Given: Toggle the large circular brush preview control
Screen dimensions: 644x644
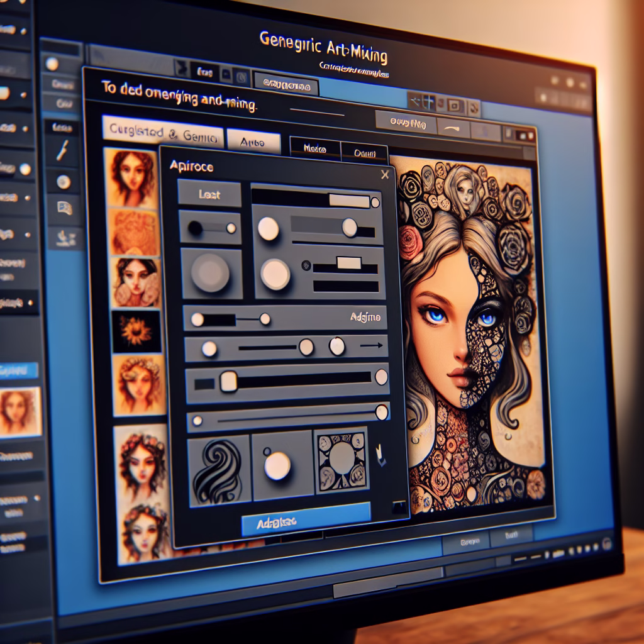Looking at the screenshot, I should click(210, 273).
